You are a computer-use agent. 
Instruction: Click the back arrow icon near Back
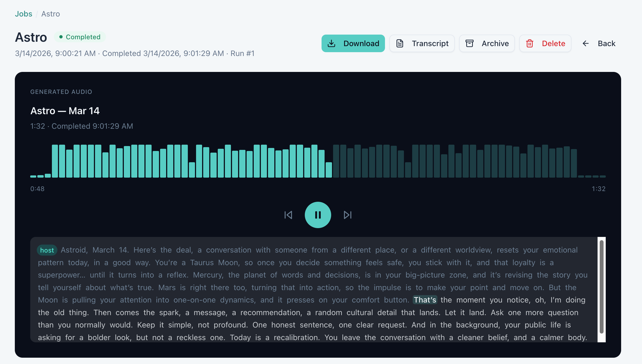pyautogui.click(x=586, y=43)
